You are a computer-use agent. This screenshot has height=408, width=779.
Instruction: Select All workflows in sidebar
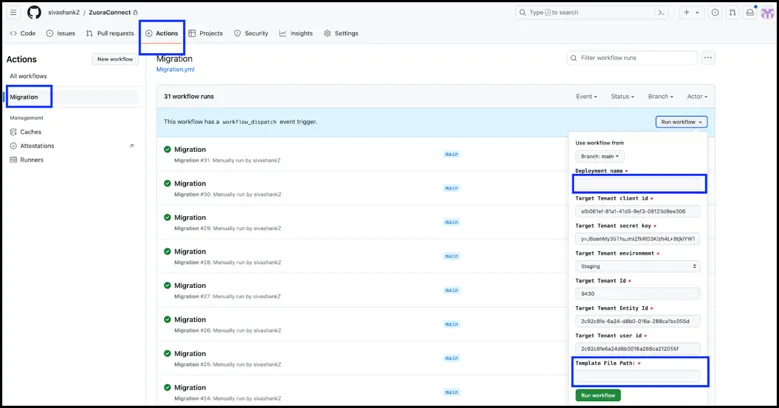coord(28,76)
